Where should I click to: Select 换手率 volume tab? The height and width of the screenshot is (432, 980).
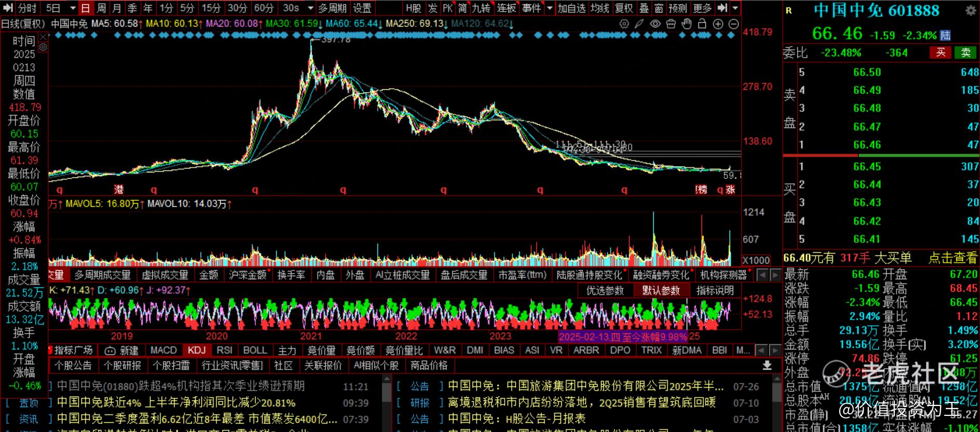coord(291,275)
